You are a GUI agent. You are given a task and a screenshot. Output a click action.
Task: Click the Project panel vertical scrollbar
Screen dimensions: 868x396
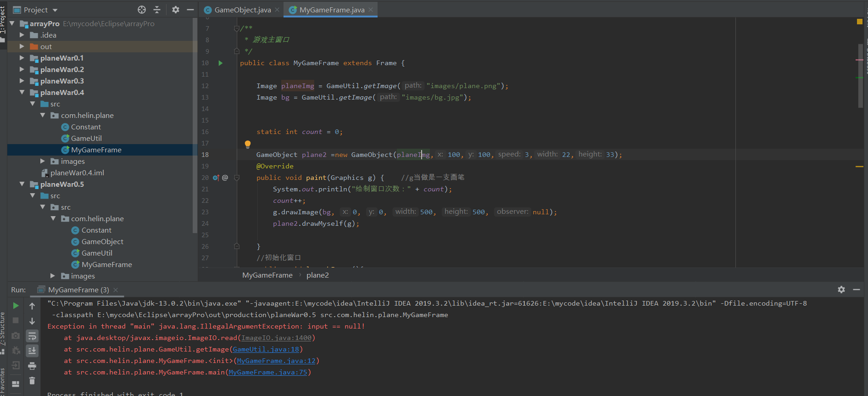[195, 125]
